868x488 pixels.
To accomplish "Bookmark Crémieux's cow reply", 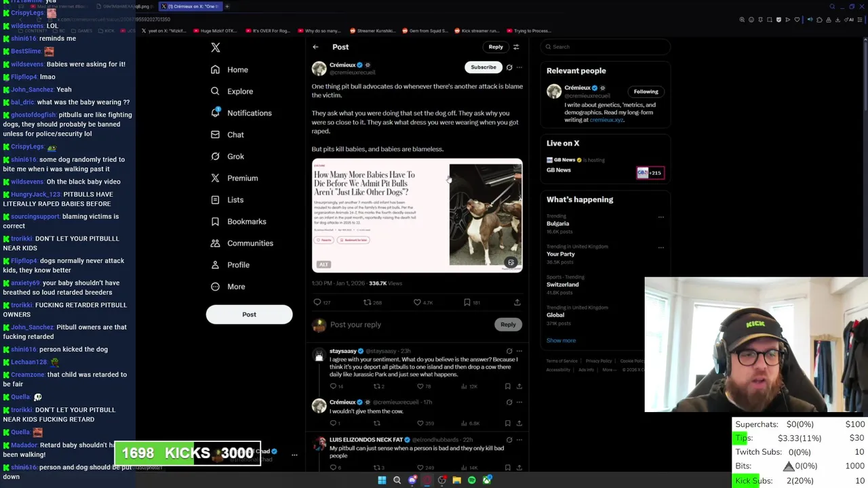I will pos(507,424).
